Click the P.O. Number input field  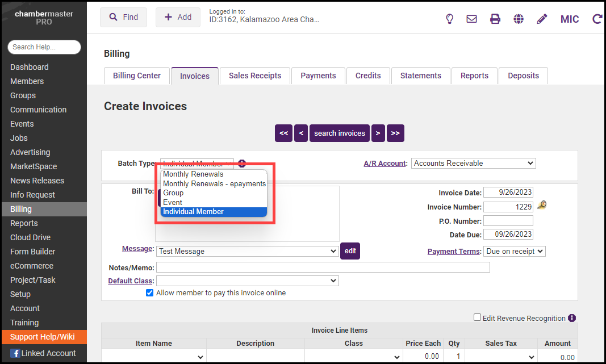508,221
